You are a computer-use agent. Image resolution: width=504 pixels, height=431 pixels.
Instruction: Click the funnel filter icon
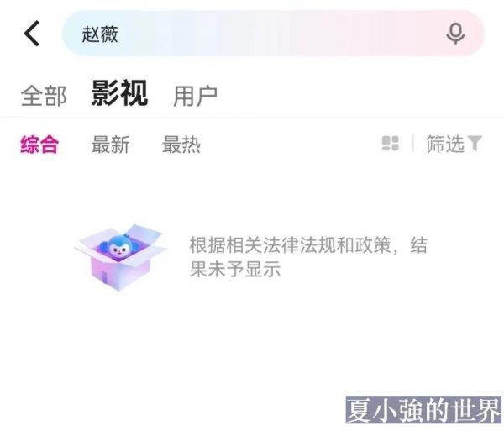(x=475, y=144)
